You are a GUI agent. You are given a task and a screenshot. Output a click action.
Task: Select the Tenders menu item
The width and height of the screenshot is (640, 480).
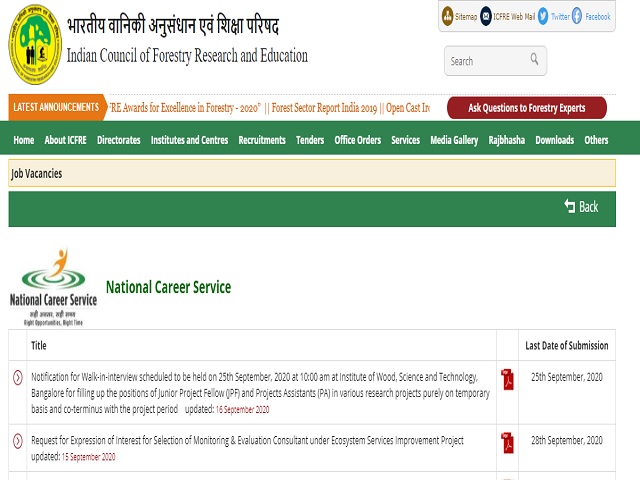point(310,140)
